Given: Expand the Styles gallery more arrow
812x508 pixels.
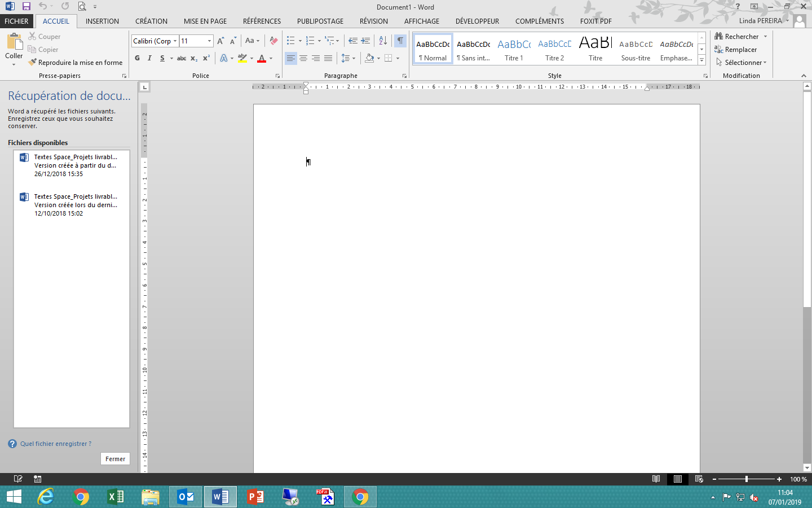Looking at the screenshot, I should (702, 60).
